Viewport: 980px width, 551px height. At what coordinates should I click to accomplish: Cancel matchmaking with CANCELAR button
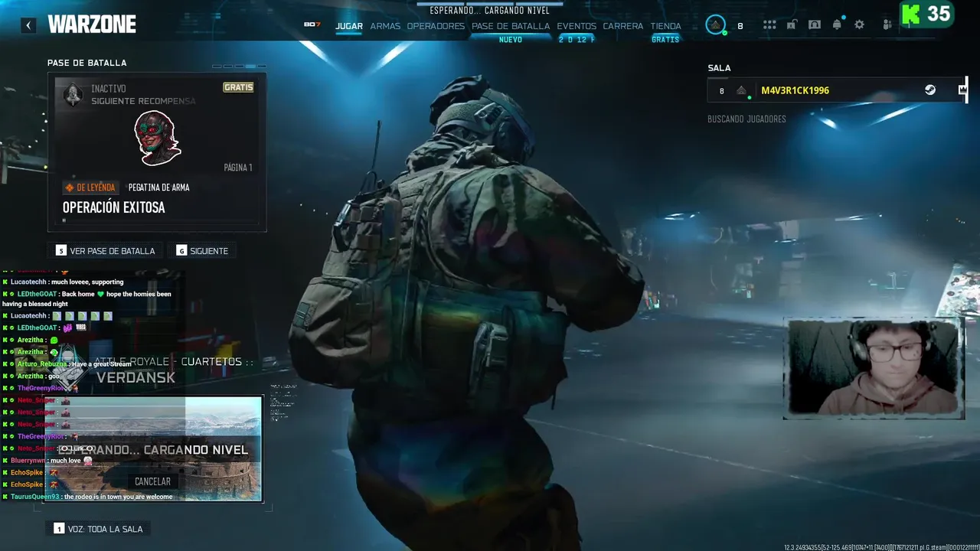[152, 481]
